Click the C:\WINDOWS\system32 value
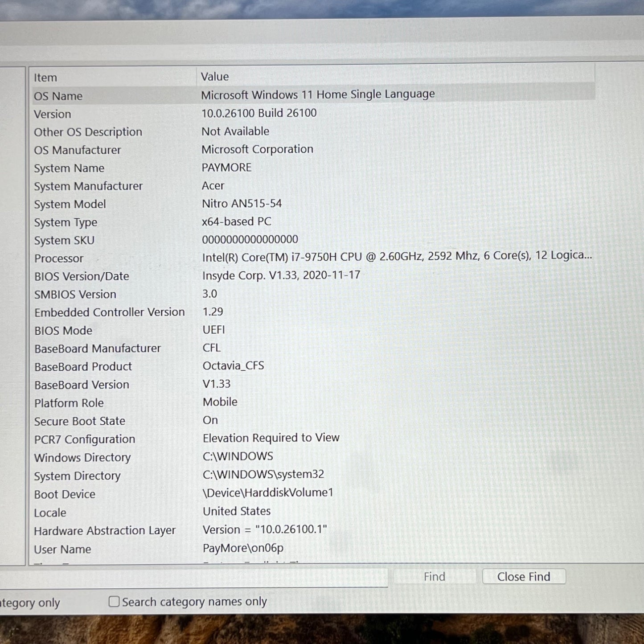Image resolution: width=644 pixels, height=644 pixels. tap(263, 475)
